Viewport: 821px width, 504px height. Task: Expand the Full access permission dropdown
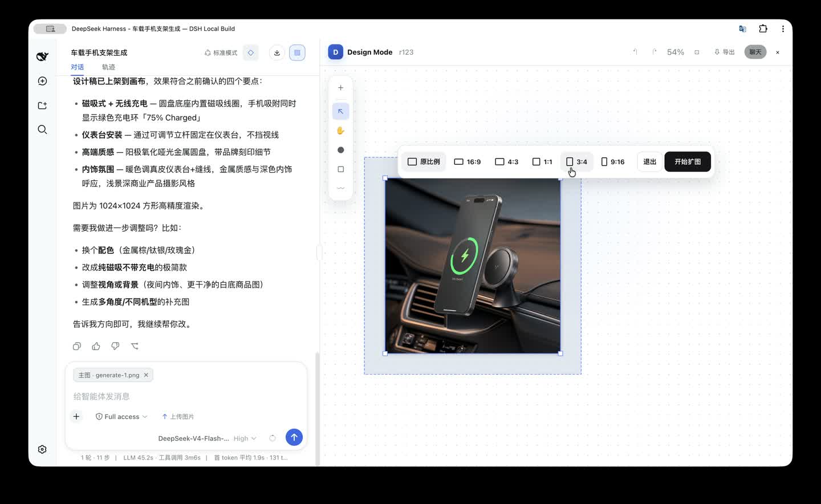(x=121, y=417)
